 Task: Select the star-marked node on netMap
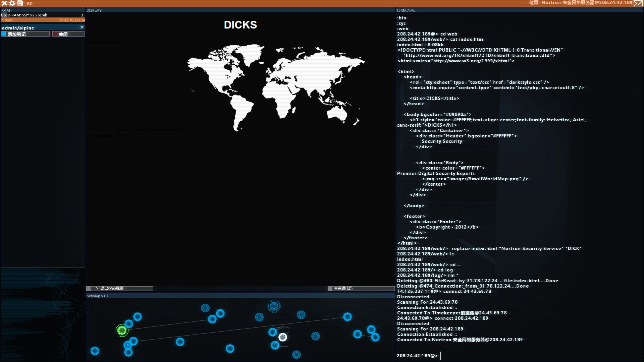tap(127, 345)
